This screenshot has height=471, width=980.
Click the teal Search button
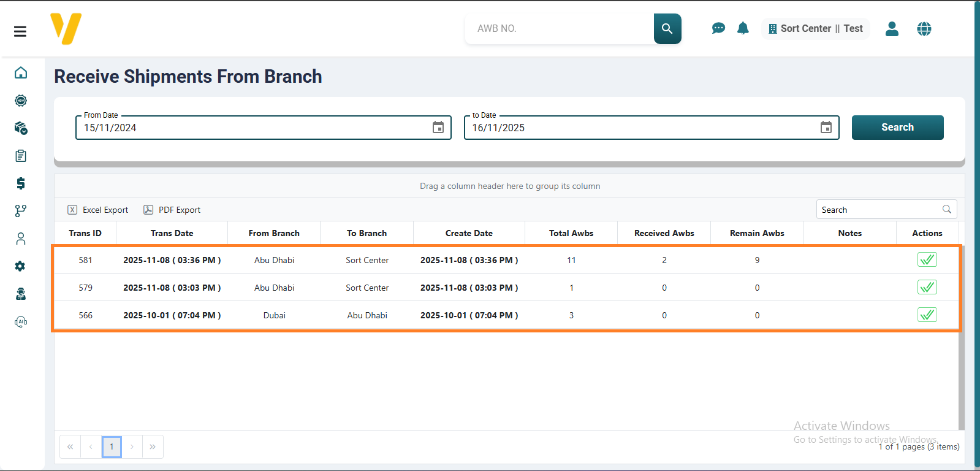click(897, 128)
